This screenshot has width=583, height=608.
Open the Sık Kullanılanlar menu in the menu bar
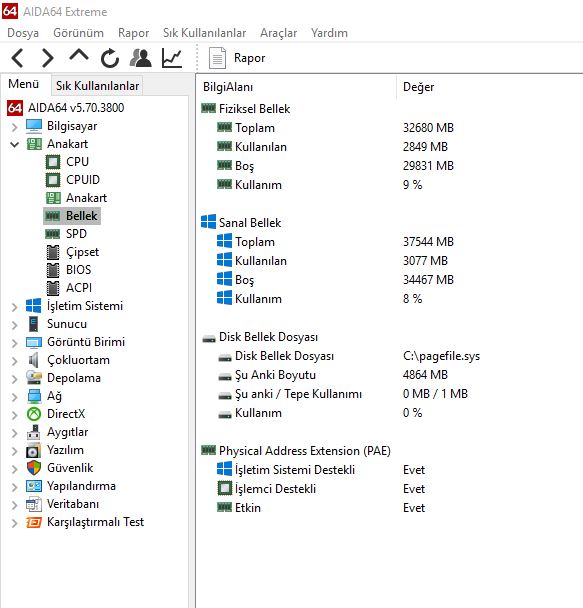[x=204, y=33]
